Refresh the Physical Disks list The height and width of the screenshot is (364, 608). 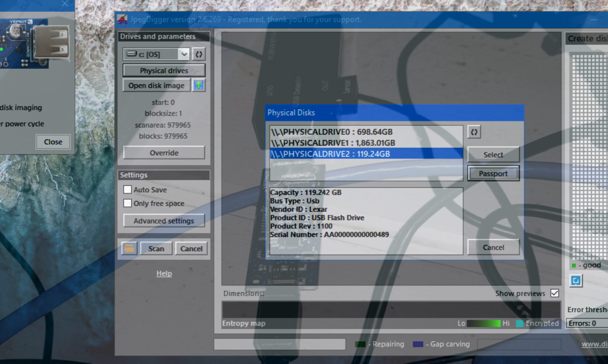point(474,132)
